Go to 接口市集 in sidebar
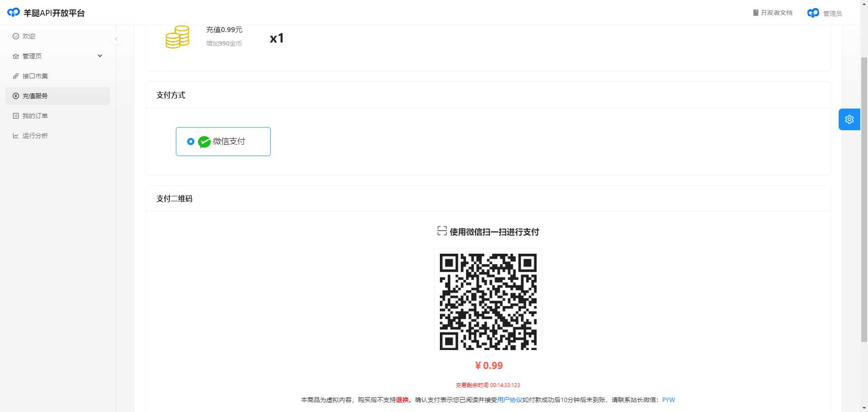 pos(35,76)
